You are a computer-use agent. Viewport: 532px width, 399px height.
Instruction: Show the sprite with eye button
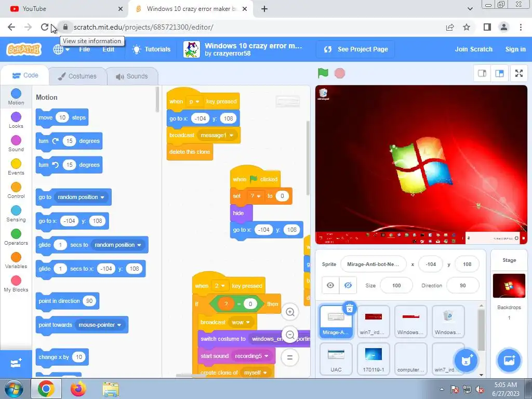(x=330, y=285)
